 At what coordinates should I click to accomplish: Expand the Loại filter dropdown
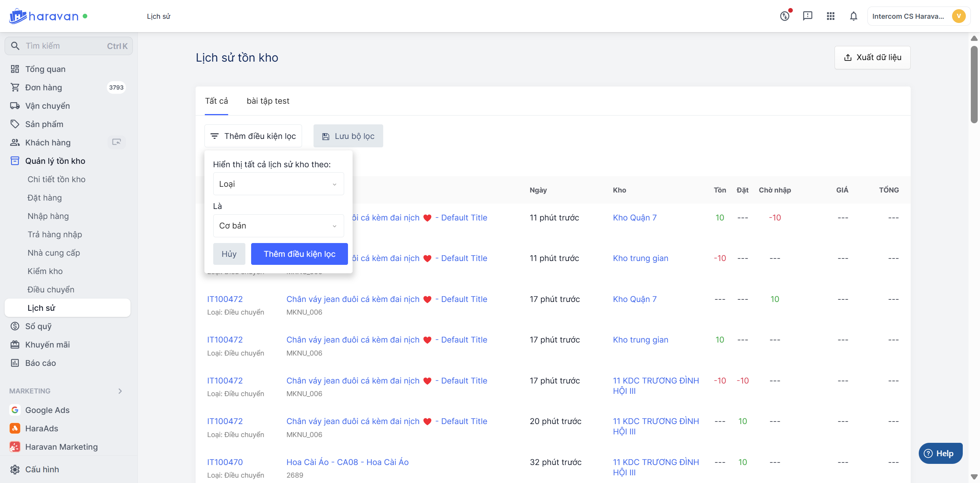pos(278,184)
